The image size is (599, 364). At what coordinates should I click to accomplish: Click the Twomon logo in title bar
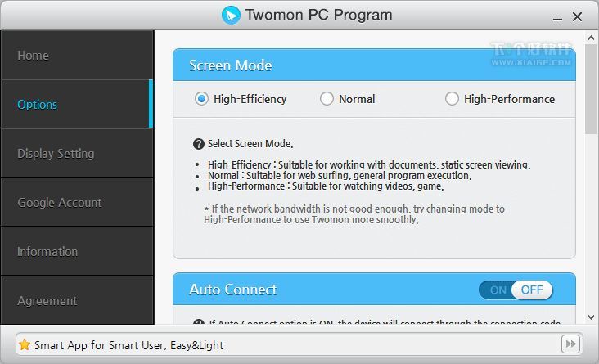[x=231, y=15]
